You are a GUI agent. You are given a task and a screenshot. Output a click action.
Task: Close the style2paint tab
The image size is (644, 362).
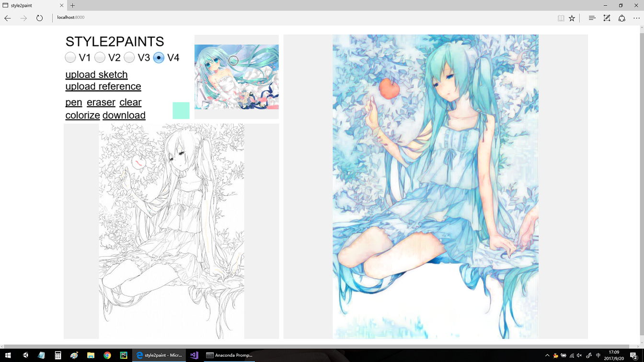62,6
